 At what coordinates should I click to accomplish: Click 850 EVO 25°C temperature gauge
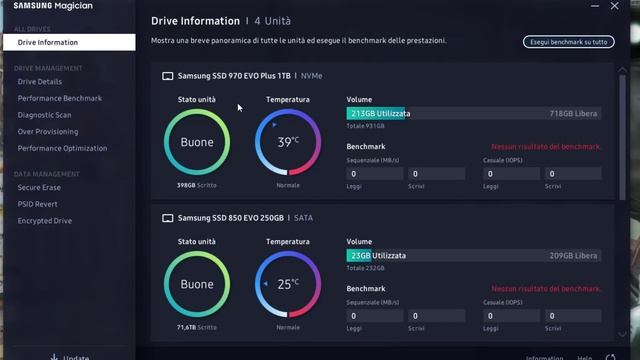pyautogui.click(x=288, y=284)
